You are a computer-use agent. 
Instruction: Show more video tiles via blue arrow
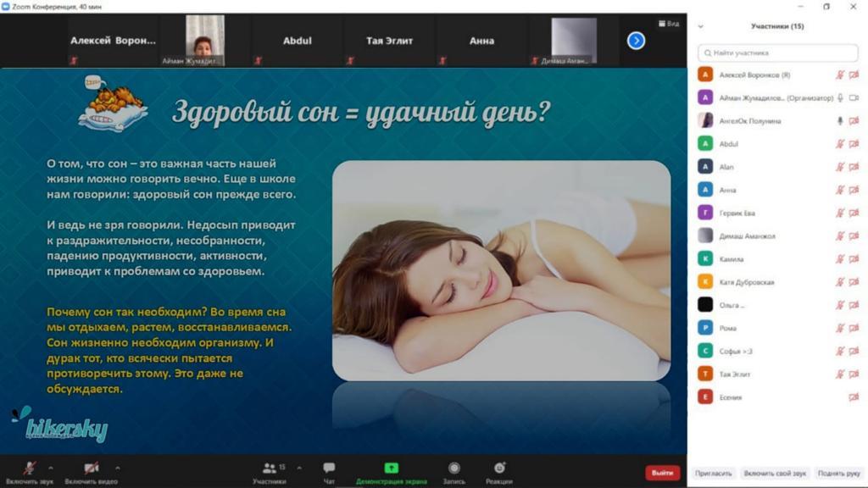635,40
